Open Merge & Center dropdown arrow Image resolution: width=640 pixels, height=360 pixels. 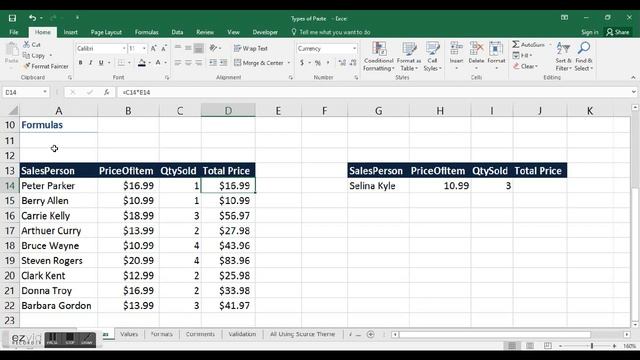point(289,63)
